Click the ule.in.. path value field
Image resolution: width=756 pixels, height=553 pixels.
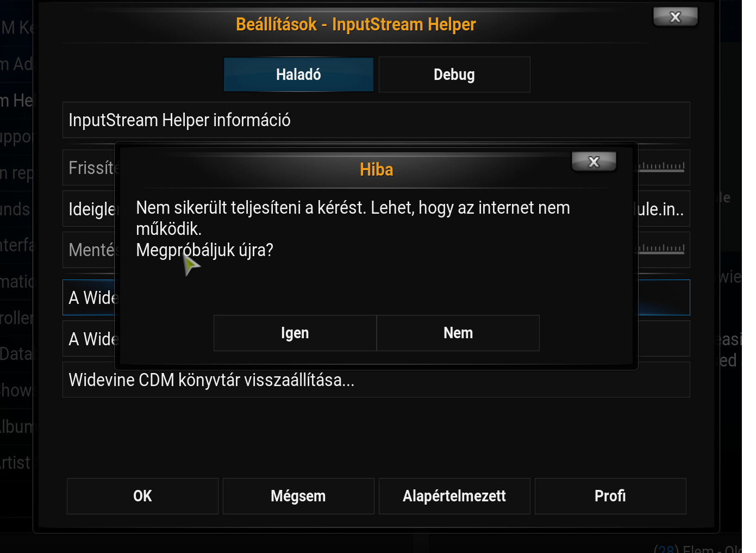click(660, 209)
